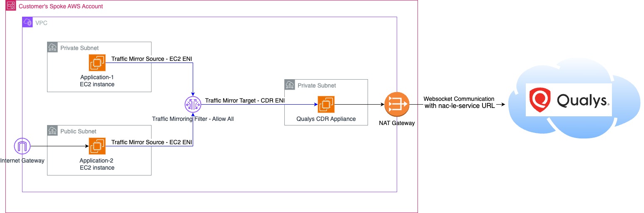Click the "VPC" label text
The image size is (644, 213).
pos(41,23)
